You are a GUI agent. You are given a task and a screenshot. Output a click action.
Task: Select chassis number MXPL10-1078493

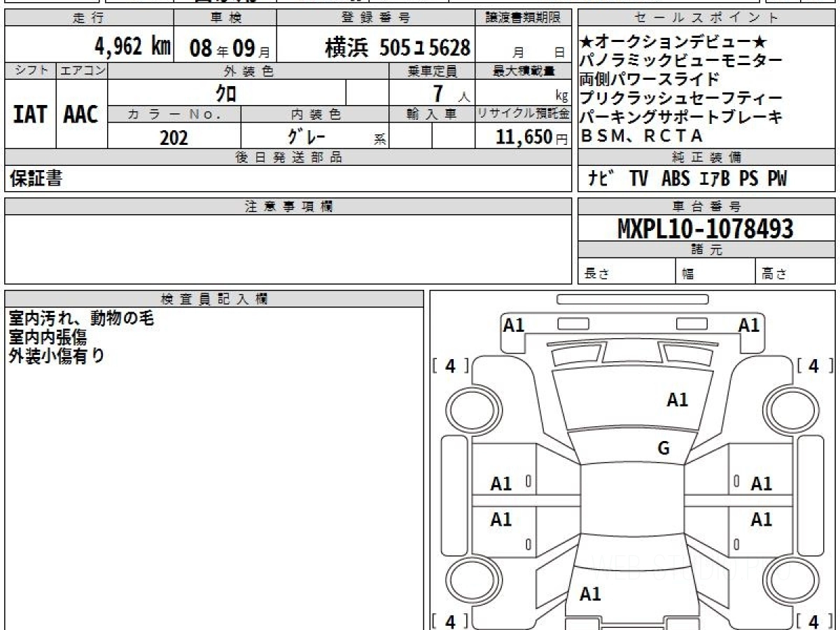point(706,228)
